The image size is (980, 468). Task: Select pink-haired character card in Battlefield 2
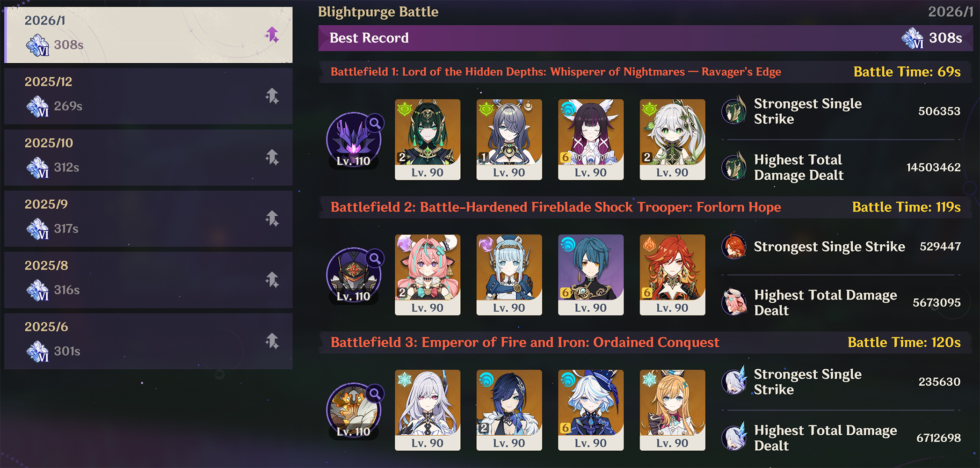tap(428, 275)
